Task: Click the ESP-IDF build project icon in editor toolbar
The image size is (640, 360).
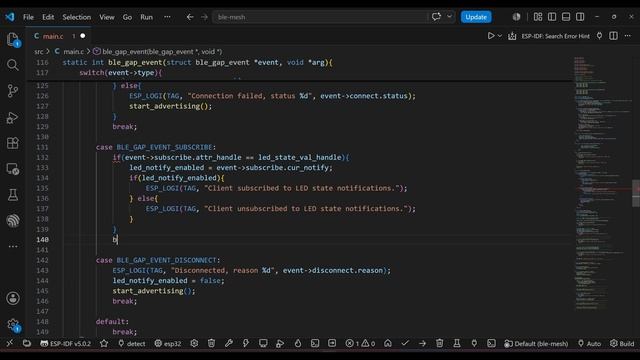Action: [x=512, y=36]
